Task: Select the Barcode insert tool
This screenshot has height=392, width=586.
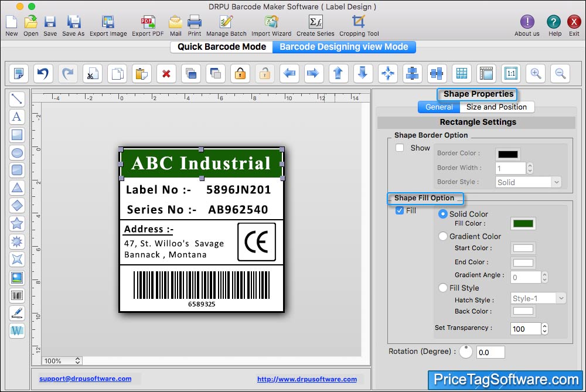Action: 17,295
